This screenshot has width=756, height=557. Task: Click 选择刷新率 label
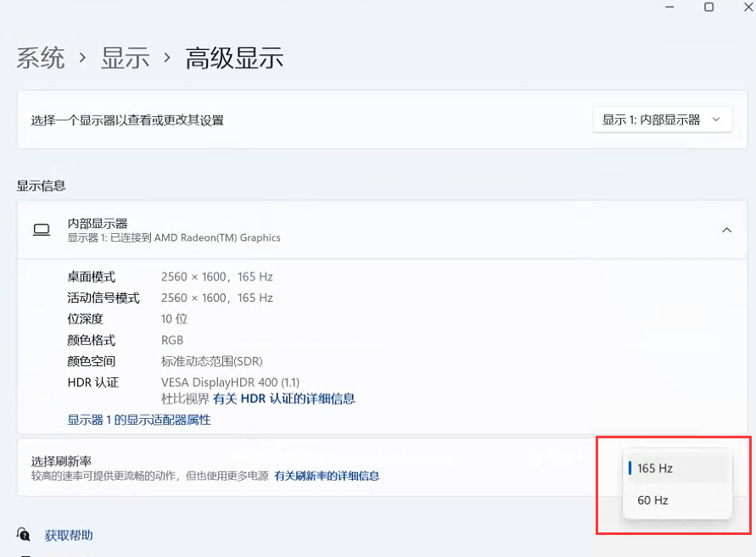point(61,461)
